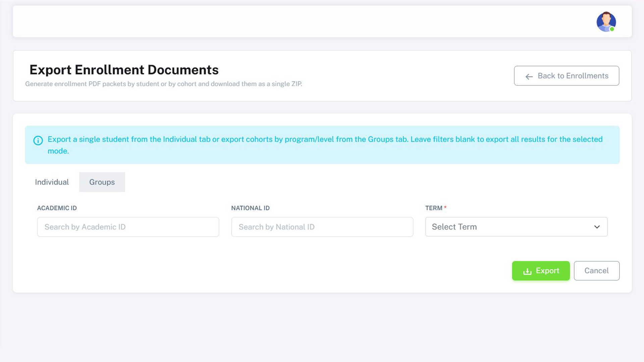Screen dimensions: 644x362
Task: Click the info icon in the blue banner
Action: [x=38, y=140]
